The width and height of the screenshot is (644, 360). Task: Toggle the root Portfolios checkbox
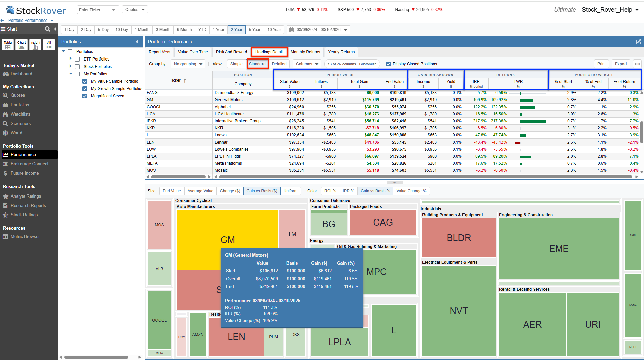click(70, 52)
